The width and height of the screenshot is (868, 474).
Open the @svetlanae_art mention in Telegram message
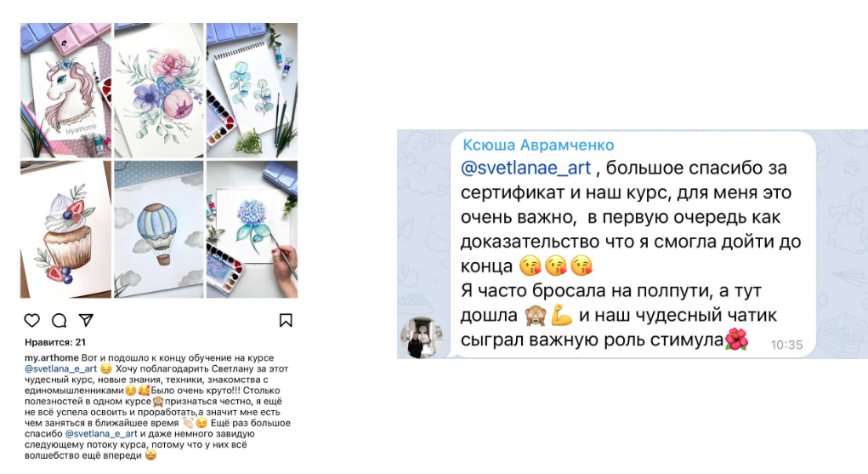pyautogui.click(x=526, y=168)
